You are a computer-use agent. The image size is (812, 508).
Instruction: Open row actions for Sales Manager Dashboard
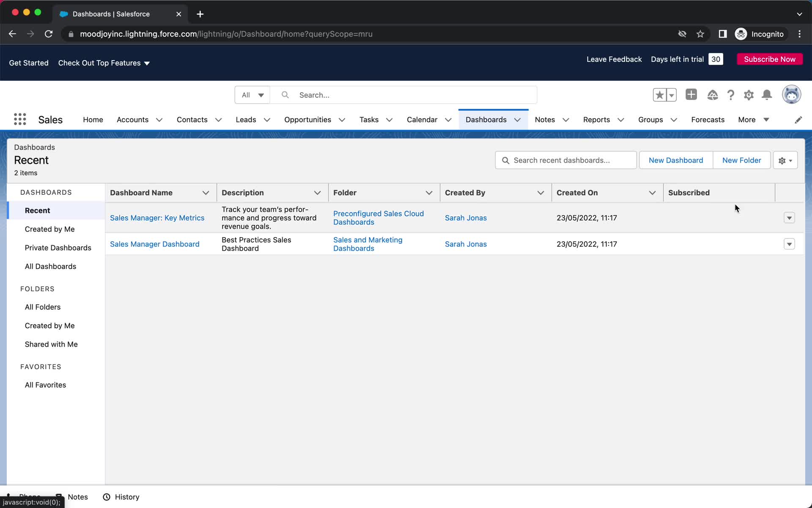(x=789, y=244)
